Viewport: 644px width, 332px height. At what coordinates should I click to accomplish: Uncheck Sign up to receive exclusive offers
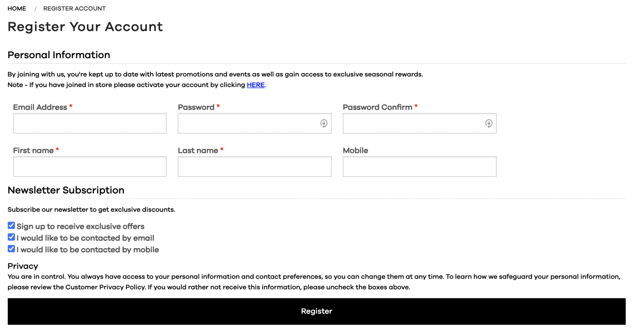11,226
